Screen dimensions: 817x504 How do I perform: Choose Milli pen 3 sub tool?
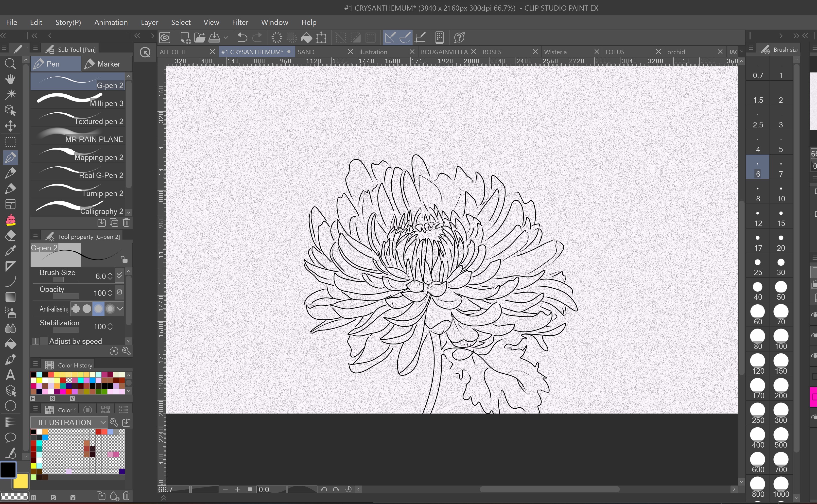click(x=78, y=100)
